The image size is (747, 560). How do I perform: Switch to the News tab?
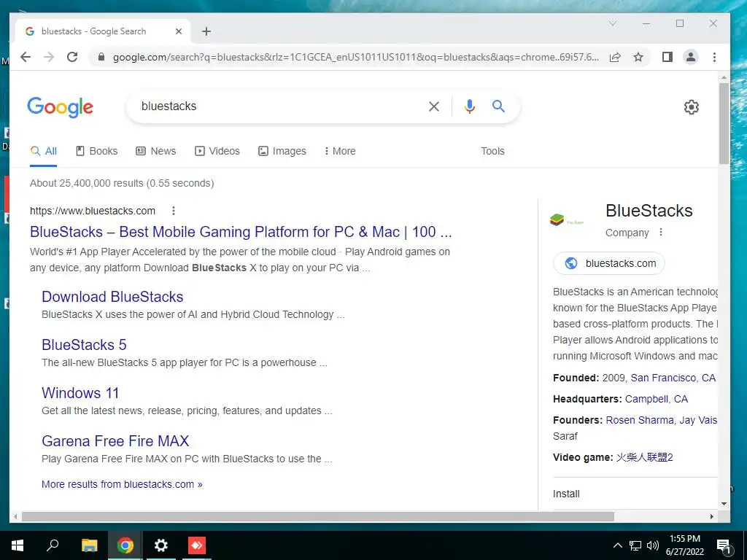(156, 152)
